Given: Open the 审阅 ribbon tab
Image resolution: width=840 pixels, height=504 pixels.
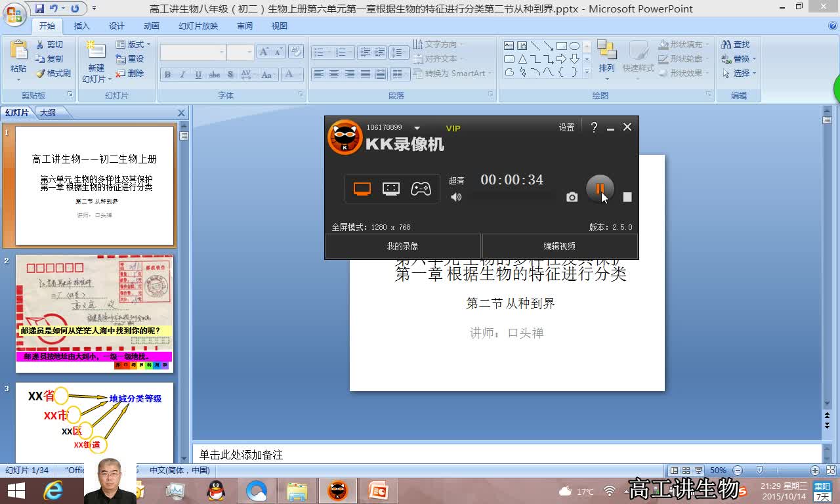Looking at the screenshot, I should tap(245, 26).
